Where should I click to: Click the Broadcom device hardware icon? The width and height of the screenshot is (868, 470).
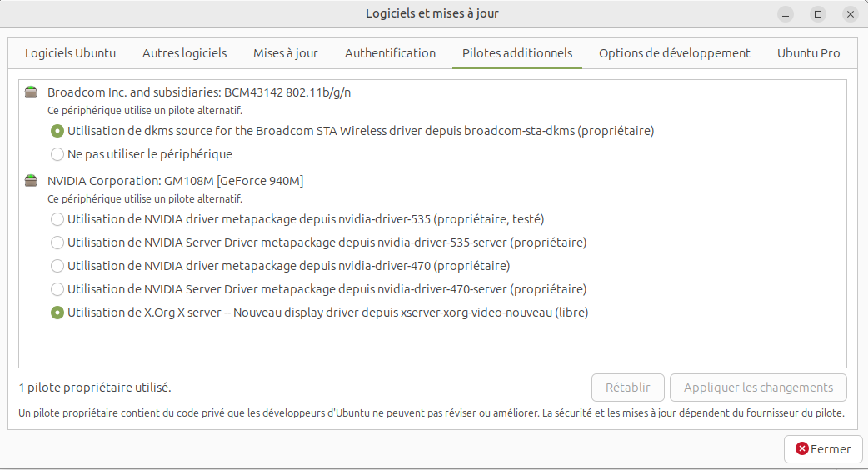(x=31, y=92)
